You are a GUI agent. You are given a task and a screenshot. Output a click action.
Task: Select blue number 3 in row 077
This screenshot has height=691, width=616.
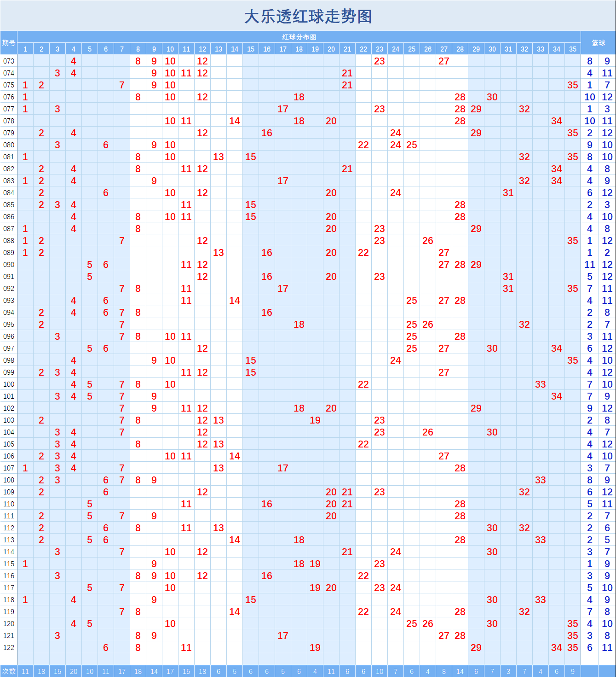[607, 109]
